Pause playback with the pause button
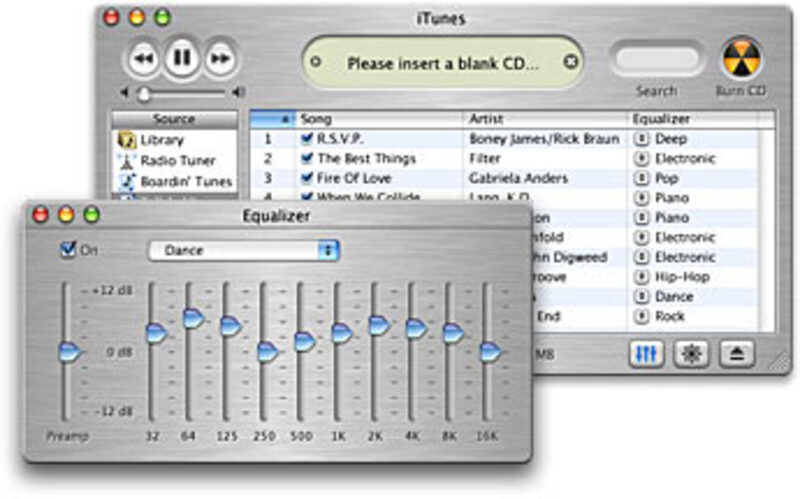This screenshot has height=499, width=800. 182,58
